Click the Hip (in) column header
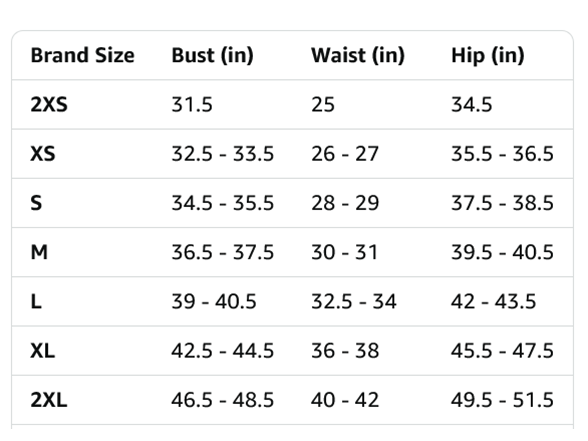The image size is (588, 441). click(x=488, y=56)
